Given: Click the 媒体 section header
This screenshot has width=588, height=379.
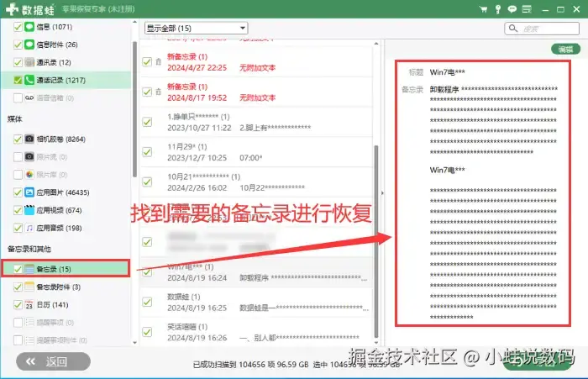Looking at the screenshot, I should click(14, 119).
